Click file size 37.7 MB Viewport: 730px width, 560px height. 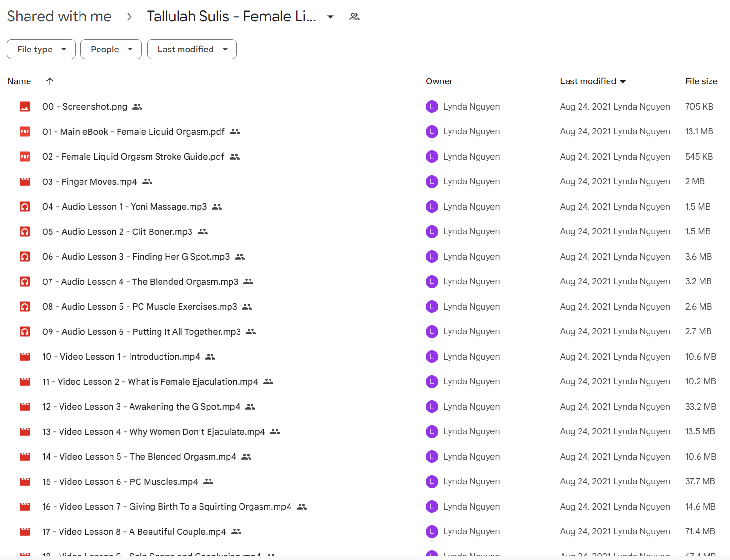tap(700, 481)
